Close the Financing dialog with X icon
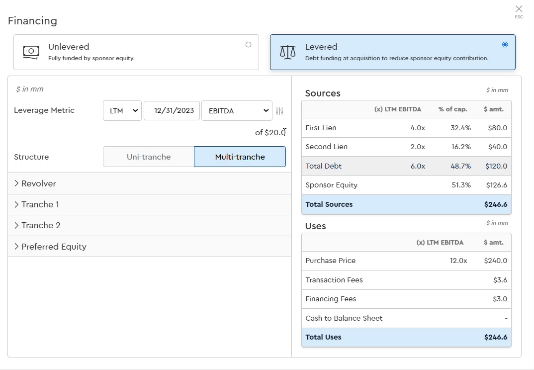Viewport: 534px width, 370px height. (x=519, y=9)
